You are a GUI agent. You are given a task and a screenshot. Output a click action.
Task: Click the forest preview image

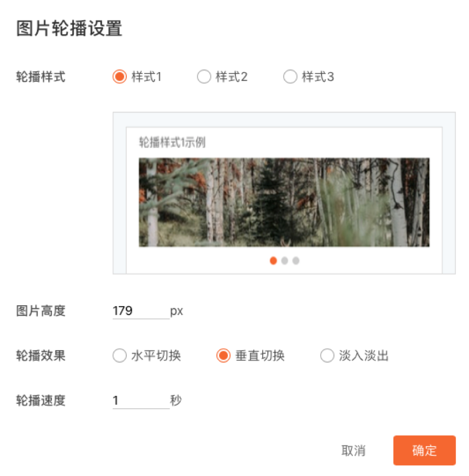284,202
